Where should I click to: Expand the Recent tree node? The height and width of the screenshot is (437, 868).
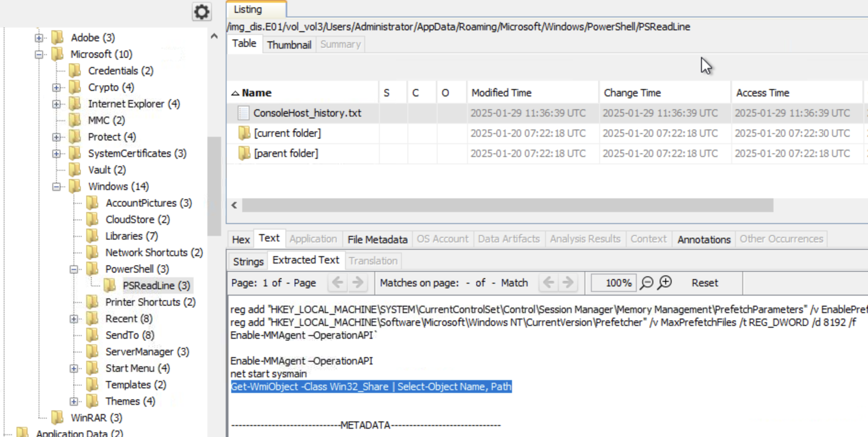pos(73,319)
